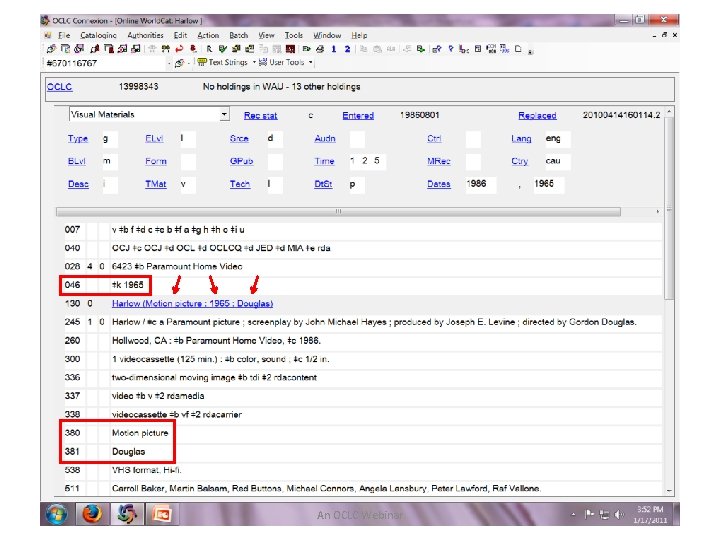The height and width of the screenshot is (540, 720).
Task: Open the Tools menu
Action: (x=293, y=35)
